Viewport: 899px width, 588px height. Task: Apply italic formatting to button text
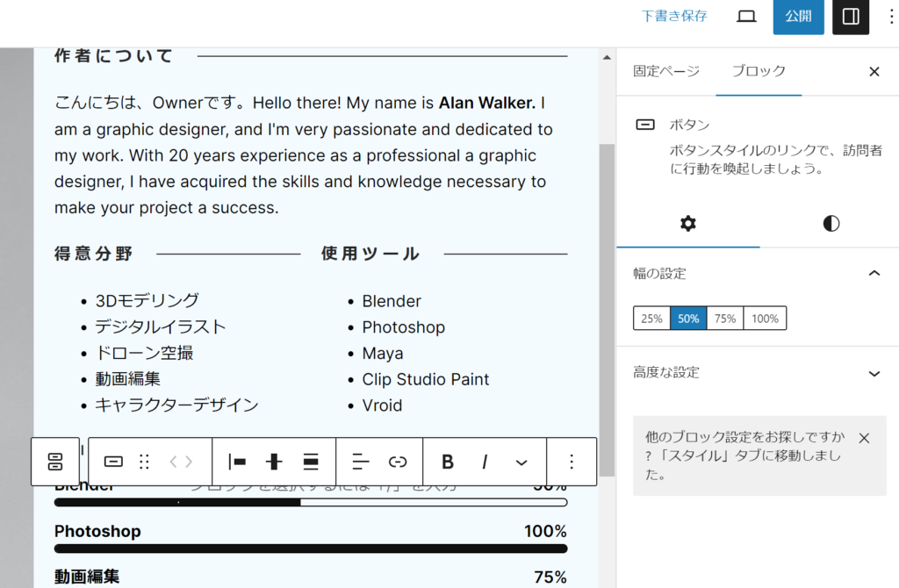(484, 462)
